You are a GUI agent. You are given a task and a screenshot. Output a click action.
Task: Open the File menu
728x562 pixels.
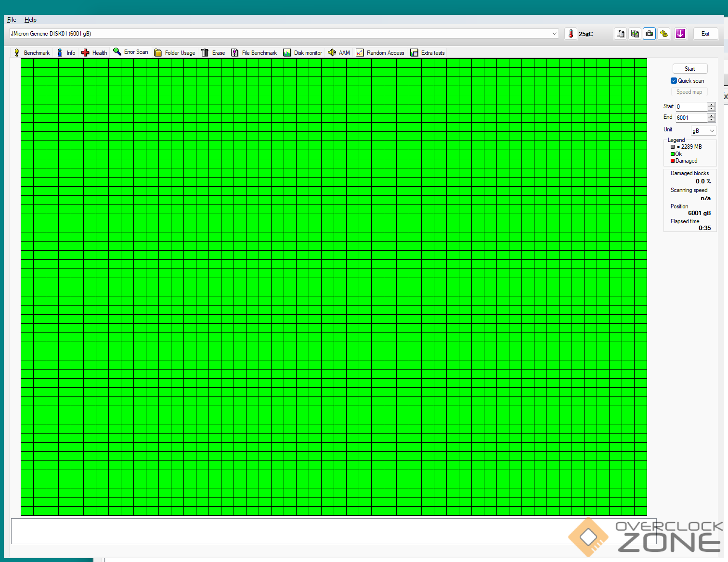point(12,20)
